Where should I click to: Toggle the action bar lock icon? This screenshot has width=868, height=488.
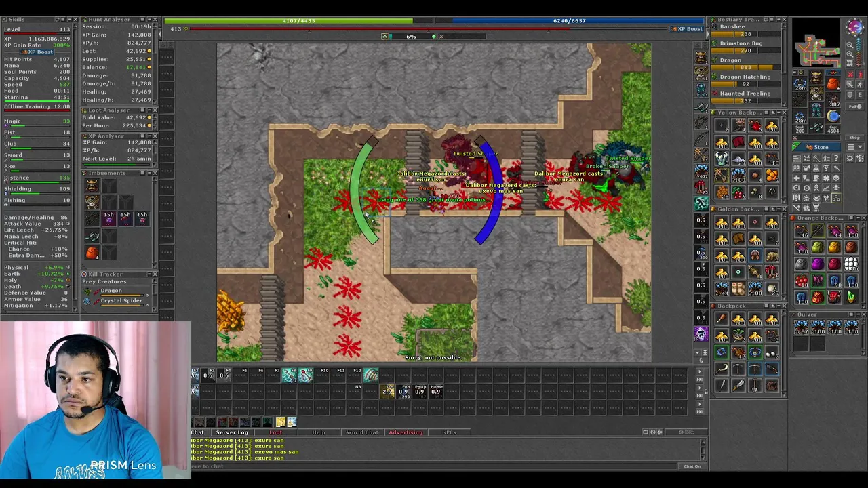pos(706,392)
